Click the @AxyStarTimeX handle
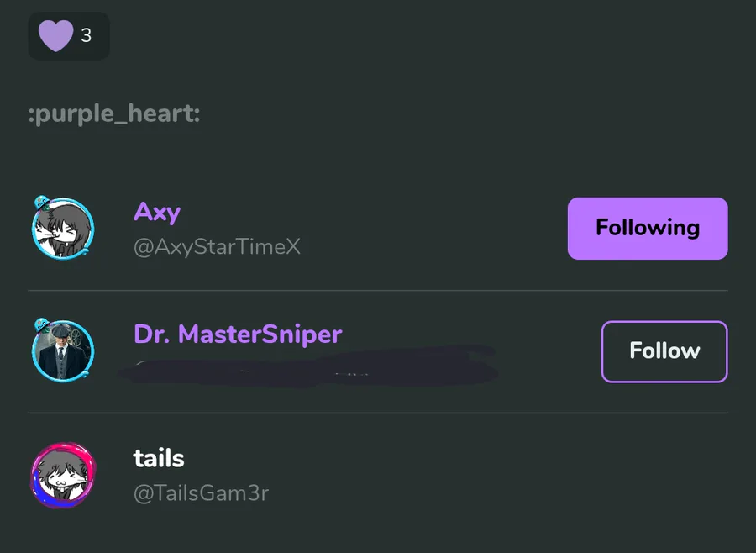 pos(217,247)
